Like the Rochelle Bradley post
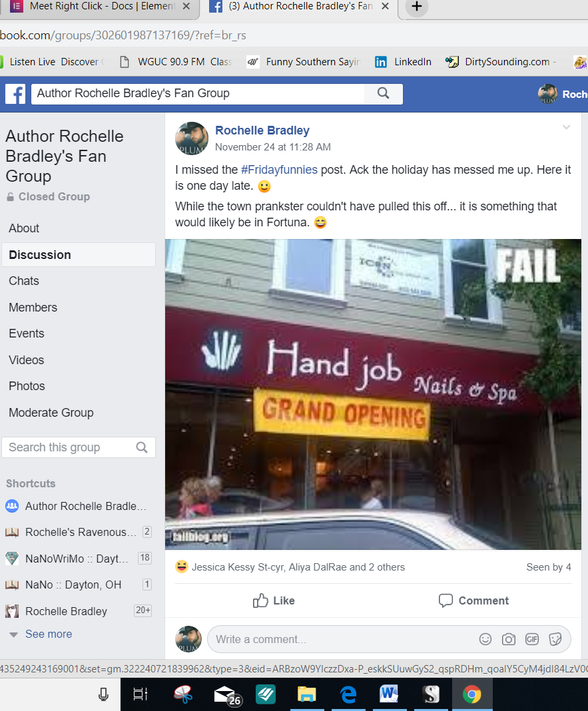Viewport: 588px width, 711px height. click(274, 600)
